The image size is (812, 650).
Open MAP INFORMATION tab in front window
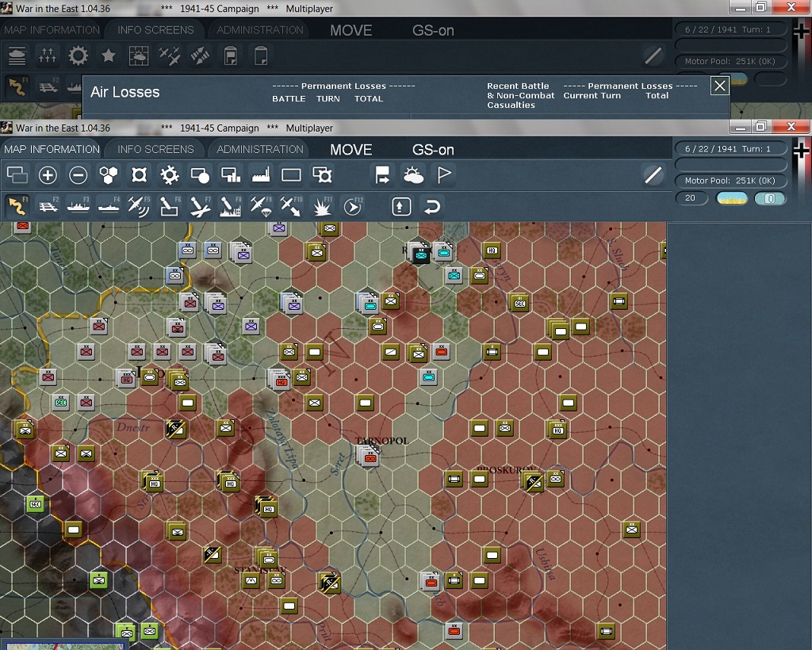tap(52, 149)
